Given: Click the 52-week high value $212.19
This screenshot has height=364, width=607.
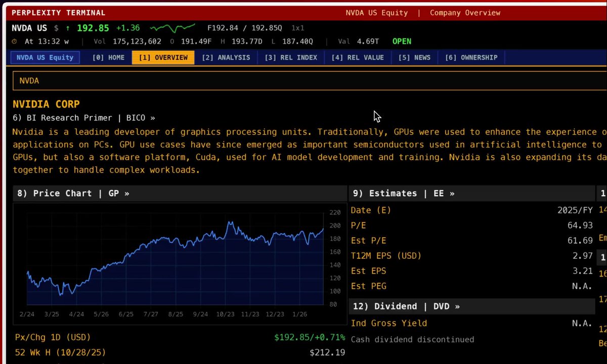Looking at the screenshot, I should (327, 352).
